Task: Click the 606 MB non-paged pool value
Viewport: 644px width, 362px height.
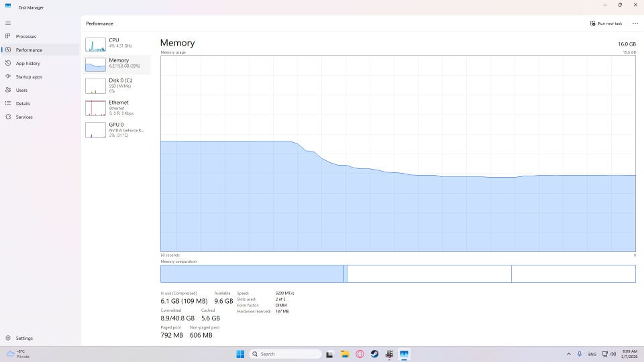Action: pyautogui.click(x=201, y=335)
